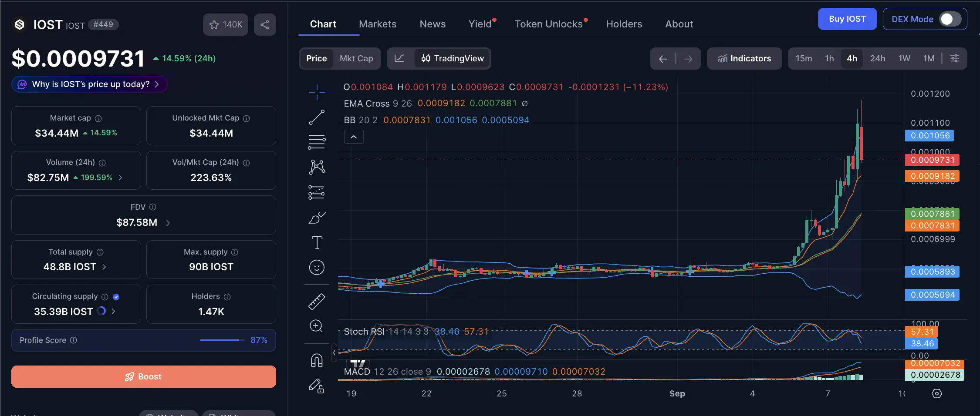Go forward with the right arrow
This screenshot has height=416, width=980.
tap(688, 59)
